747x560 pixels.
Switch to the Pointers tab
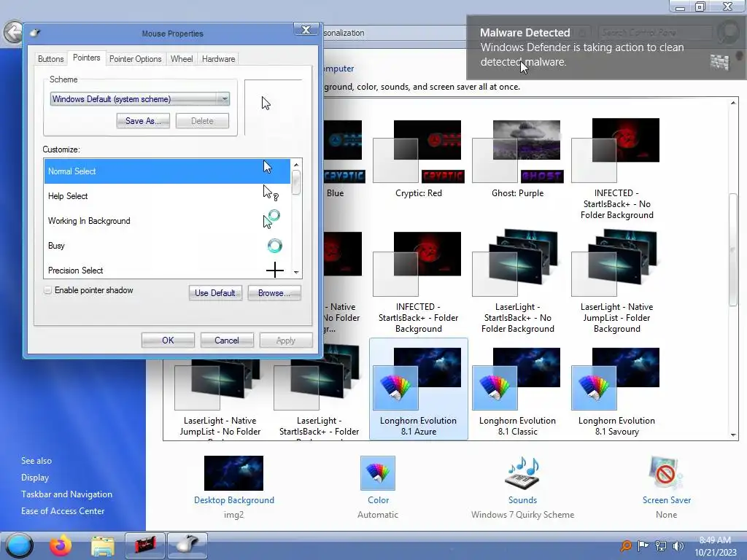coord(86,58)
